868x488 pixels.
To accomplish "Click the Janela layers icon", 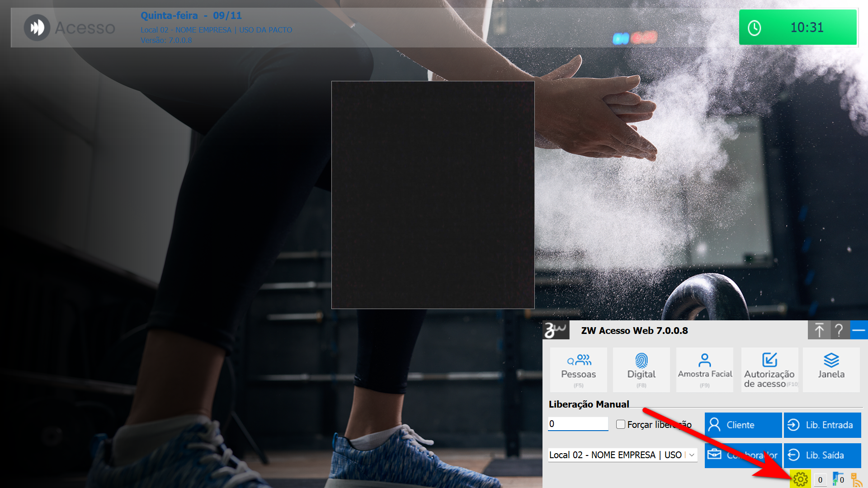I will pos(831,370).
